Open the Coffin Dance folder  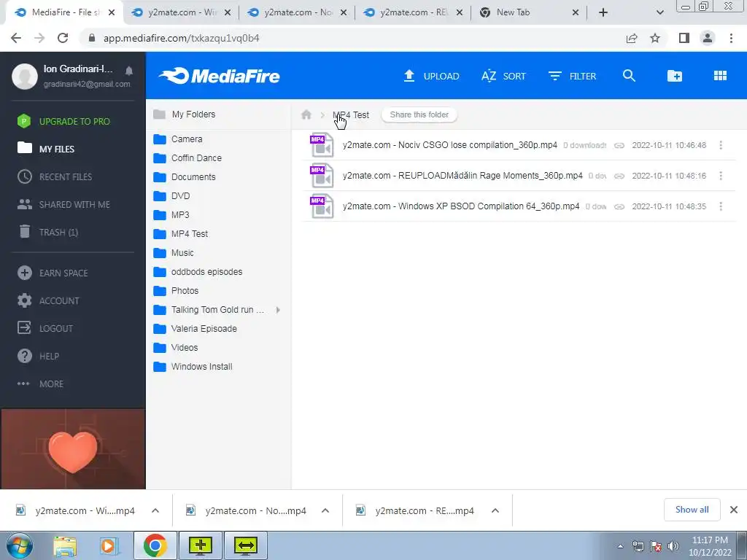pyautogui.click(x=187, y=158)
